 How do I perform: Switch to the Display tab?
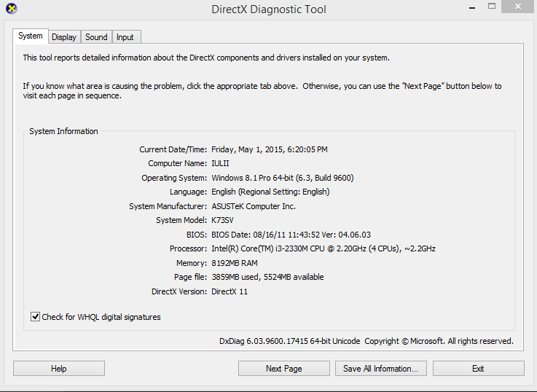pos(64,37)
